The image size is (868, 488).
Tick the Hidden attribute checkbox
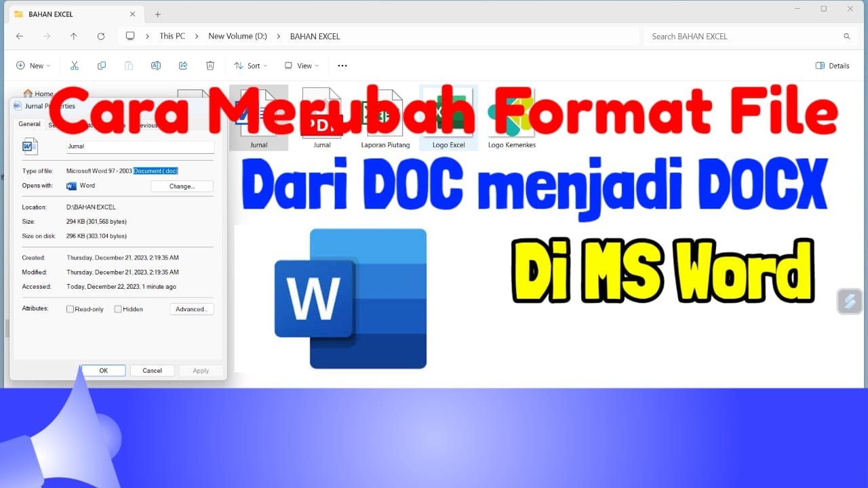click(118, 309)
